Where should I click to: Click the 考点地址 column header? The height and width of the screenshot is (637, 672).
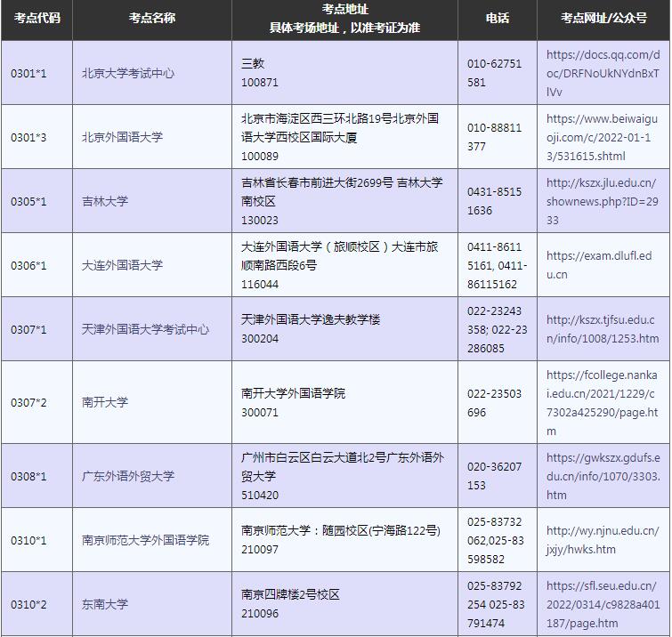pos(344,19)
